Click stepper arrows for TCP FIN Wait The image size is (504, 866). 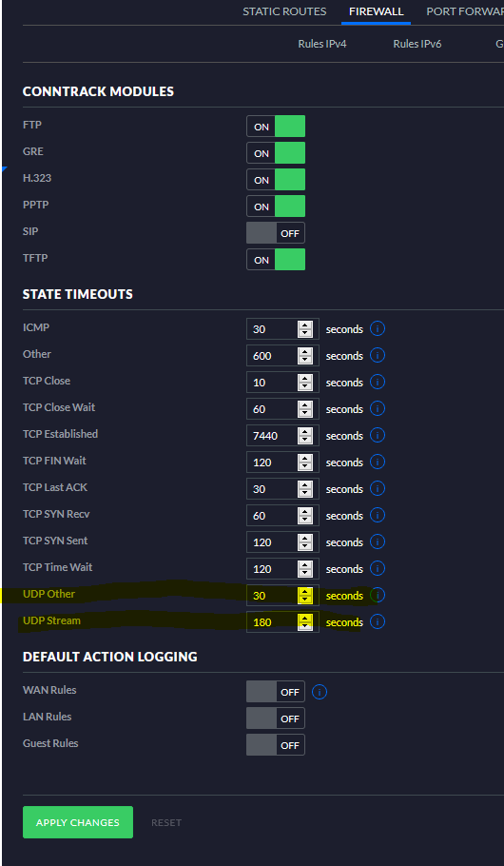point(304,463)
